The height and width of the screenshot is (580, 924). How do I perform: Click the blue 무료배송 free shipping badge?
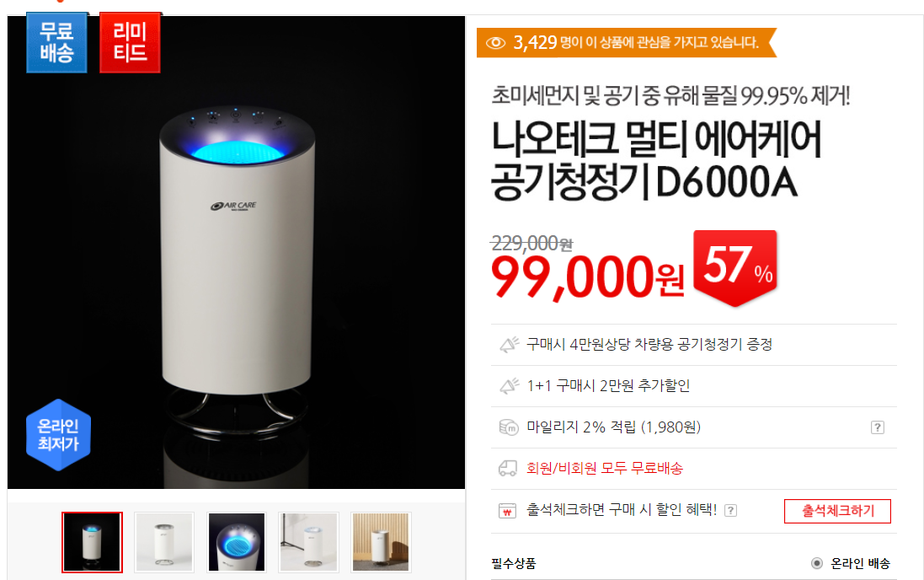pyautogui.click(x=56, y=42)
